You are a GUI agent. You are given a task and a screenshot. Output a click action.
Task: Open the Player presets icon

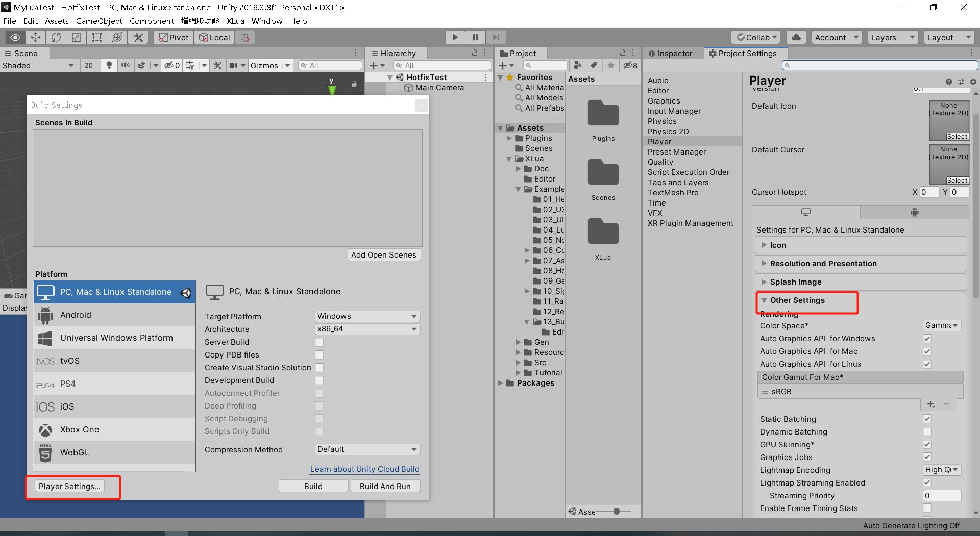pyautogui.click(x=961, y=82)
